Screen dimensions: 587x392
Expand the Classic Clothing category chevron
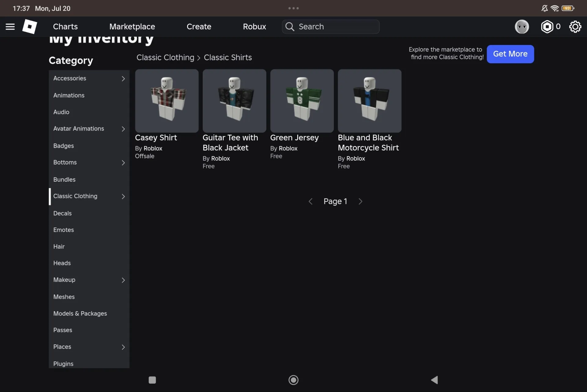pos(123,196)
